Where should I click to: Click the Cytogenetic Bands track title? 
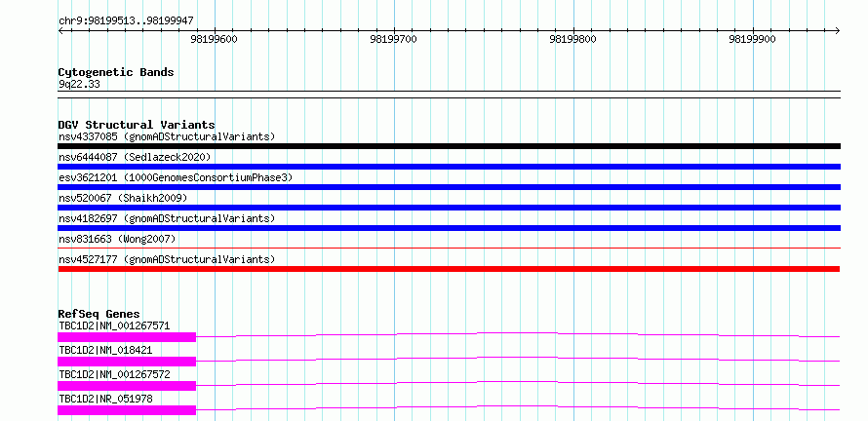tap(116, 72)
